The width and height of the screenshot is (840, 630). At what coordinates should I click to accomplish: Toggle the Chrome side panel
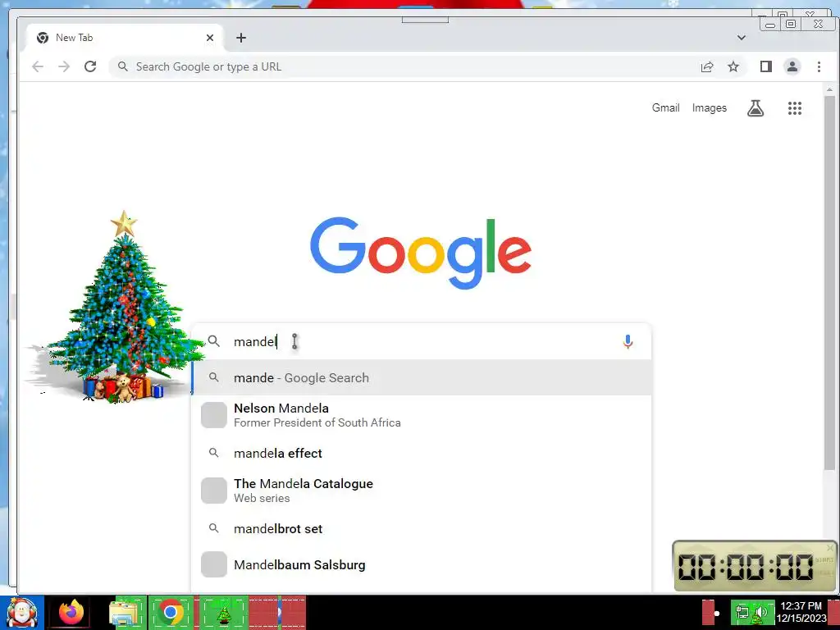click(766, 66)
